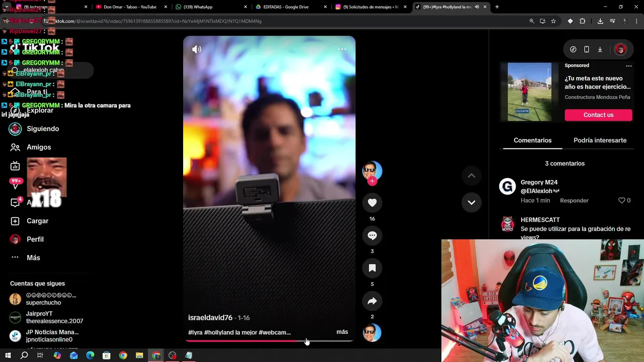The image size is (644, 362).
Task: Open the messages icon with 4 badge
Action: [x=15, y=203]
